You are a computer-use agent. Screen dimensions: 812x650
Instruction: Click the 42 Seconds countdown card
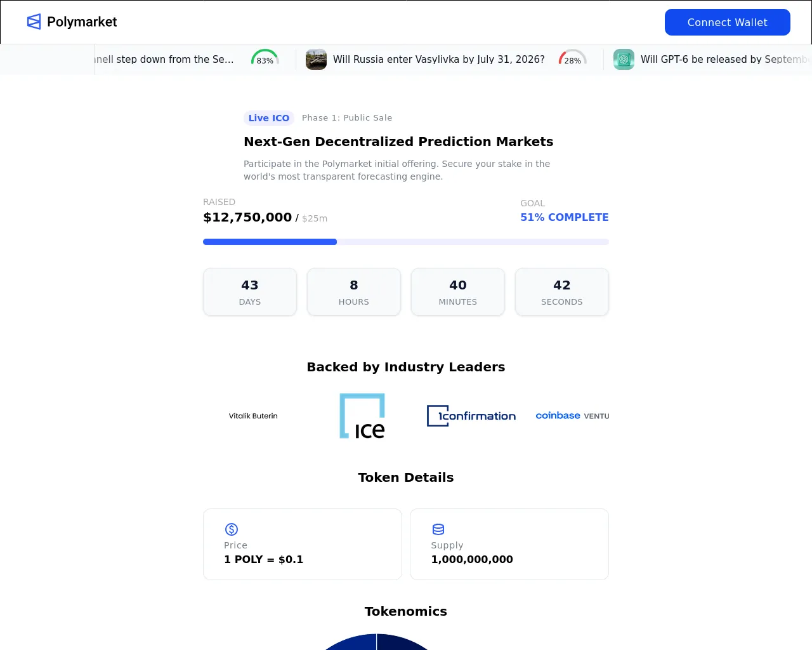[562, 292]
